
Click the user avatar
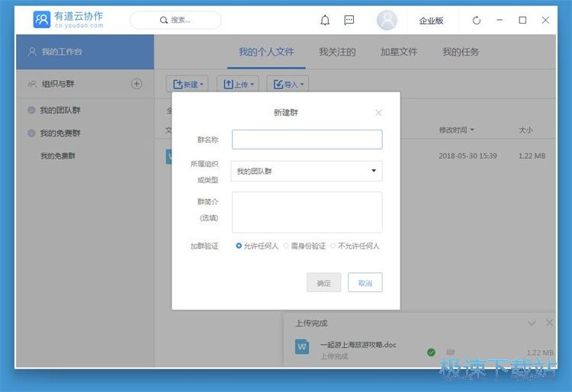pyautogui.click(x=387, y=20)
